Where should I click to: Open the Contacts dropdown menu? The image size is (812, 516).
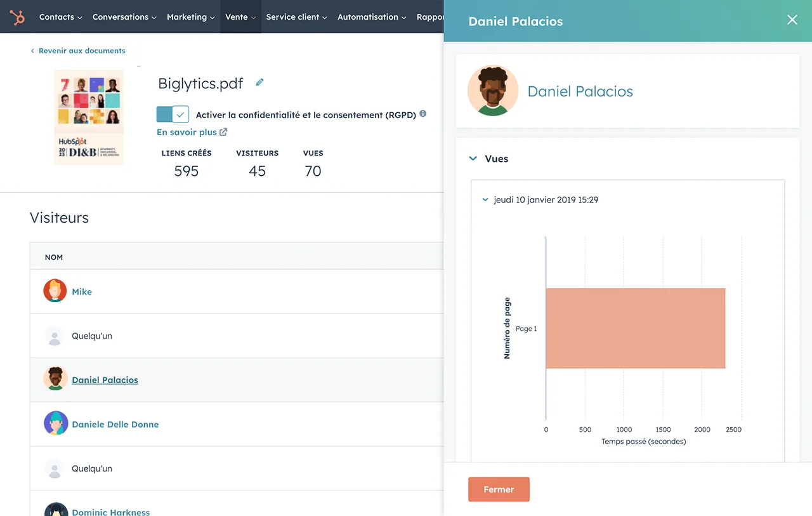coord(60,17)
